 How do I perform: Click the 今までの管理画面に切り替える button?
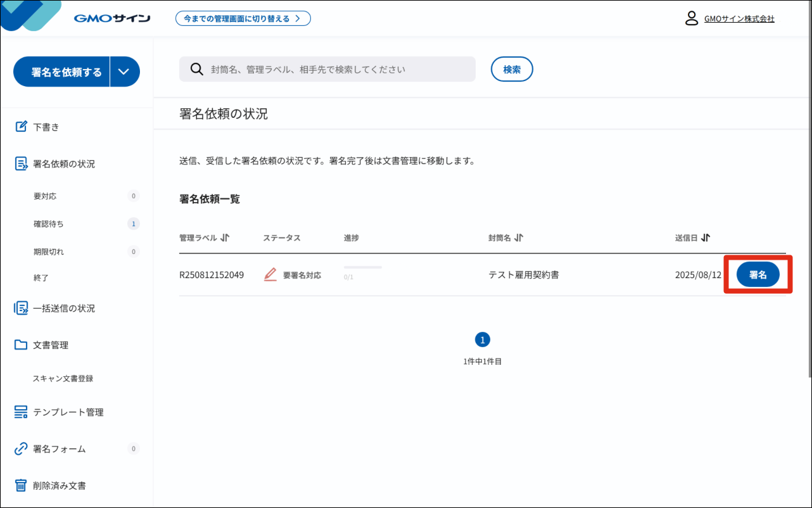click(x=243, y=18)
